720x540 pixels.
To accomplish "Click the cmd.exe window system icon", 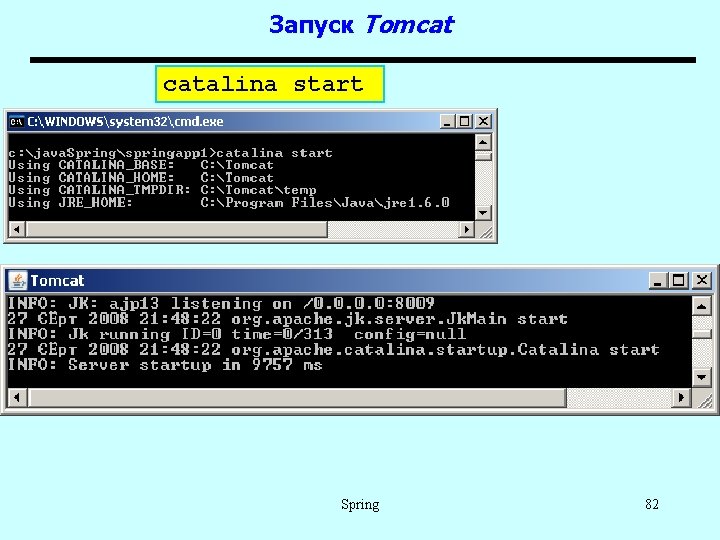I will 17,122.
